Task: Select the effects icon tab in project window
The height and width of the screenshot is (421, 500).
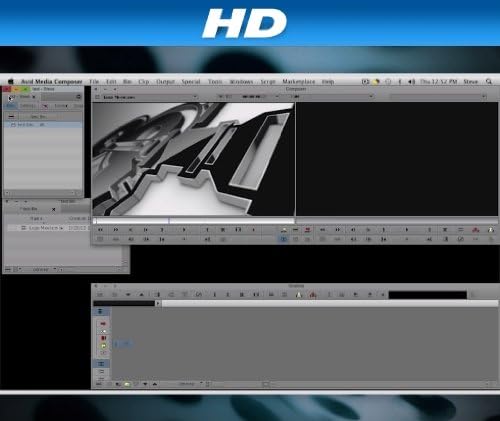Action: 45,106
